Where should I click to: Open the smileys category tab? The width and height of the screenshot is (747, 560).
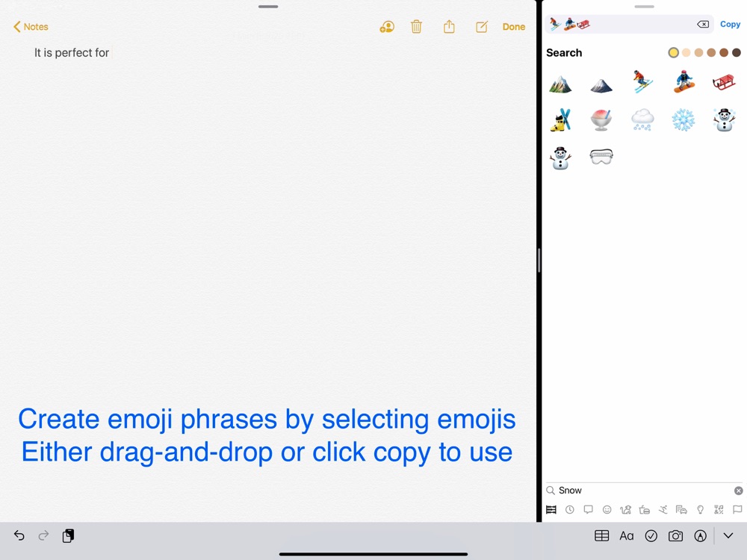tap(607, 509)
